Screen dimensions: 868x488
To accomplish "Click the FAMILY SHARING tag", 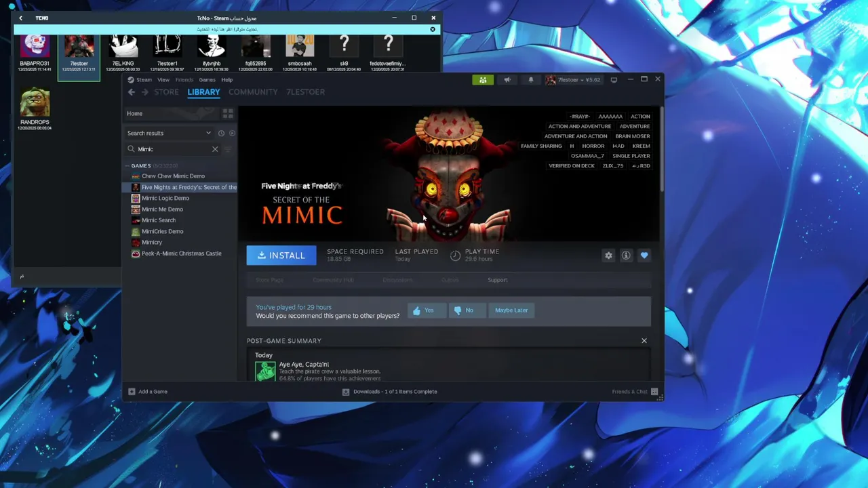I will pyautogui.click(x=541, y=146).
